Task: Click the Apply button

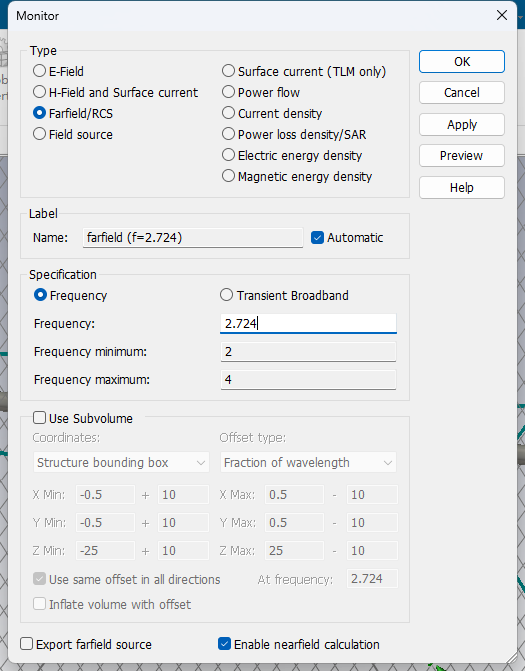Action: 462,125
